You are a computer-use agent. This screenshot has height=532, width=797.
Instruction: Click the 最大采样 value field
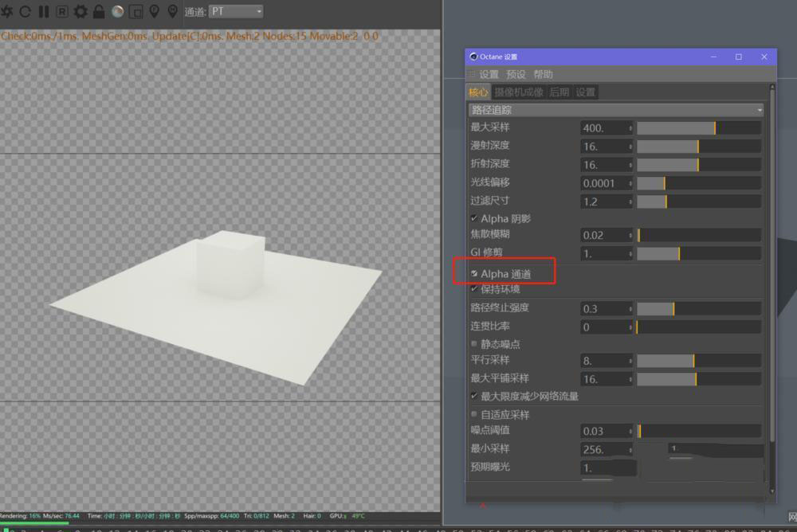tap(603, 128)
